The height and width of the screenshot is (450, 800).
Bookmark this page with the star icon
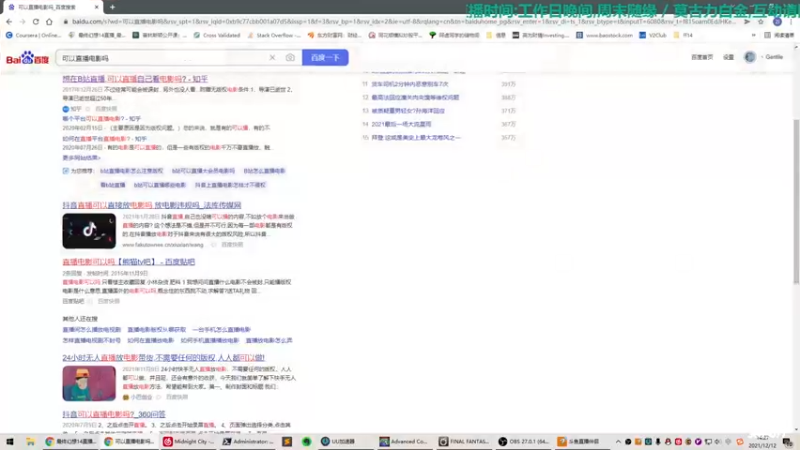tap(761, 21)
